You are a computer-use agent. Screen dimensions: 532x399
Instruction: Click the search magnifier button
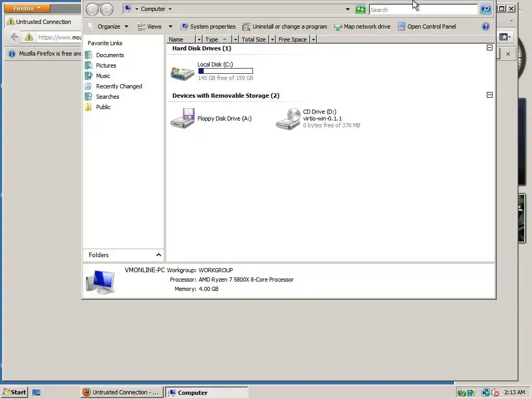tap(486, 9)
